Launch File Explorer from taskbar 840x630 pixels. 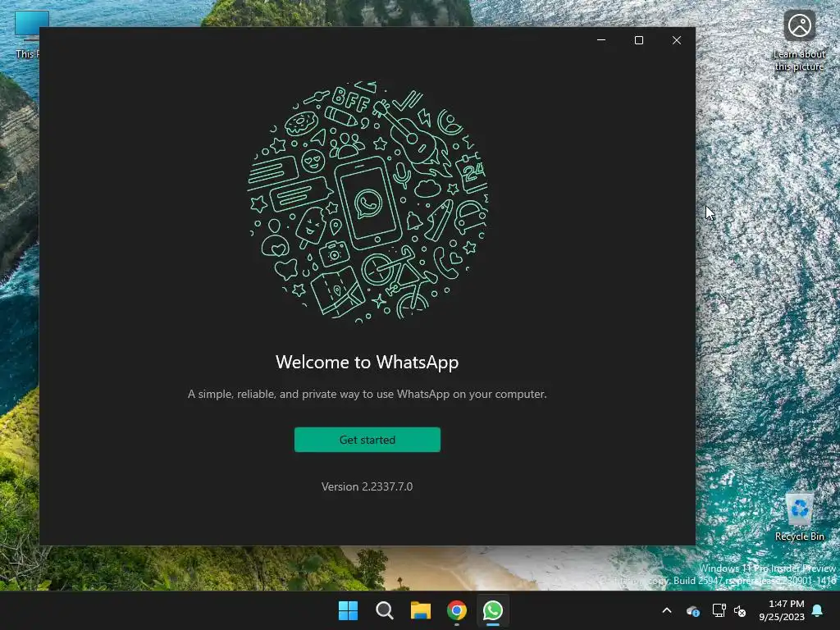(421, 610)
